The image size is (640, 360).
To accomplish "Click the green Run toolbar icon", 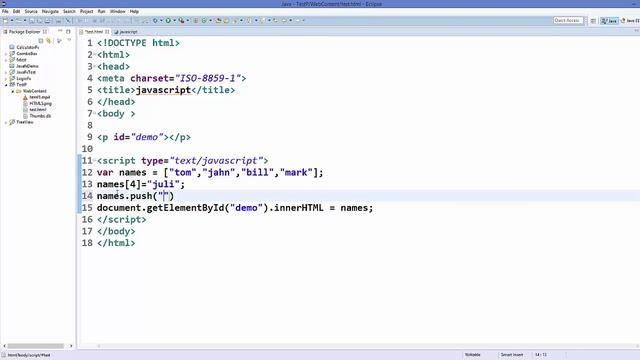I will pyautogui.click(x=168, y=20).
